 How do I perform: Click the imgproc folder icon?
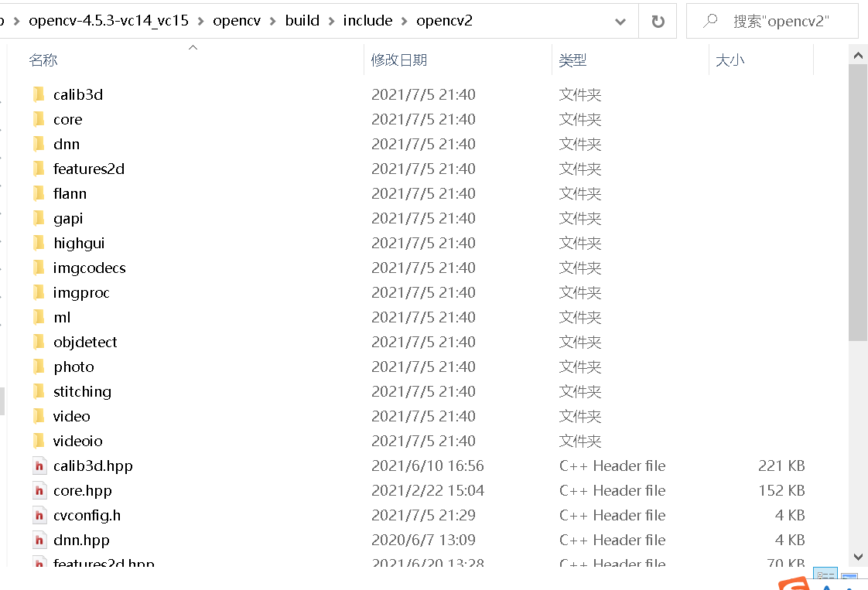pyautogui.click(x=39, y=292)
